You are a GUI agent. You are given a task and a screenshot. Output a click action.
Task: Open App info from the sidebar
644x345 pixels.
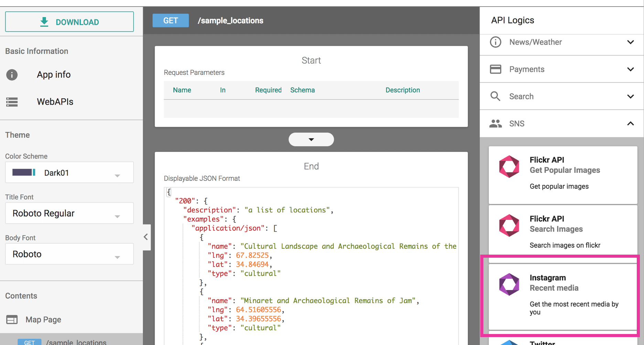click(54, 75)
